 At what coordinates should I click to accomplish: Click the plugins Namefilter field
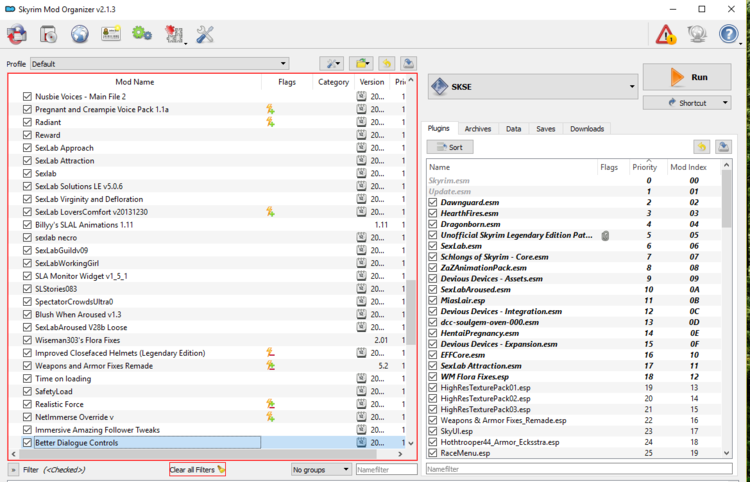(x=579, y=469)
